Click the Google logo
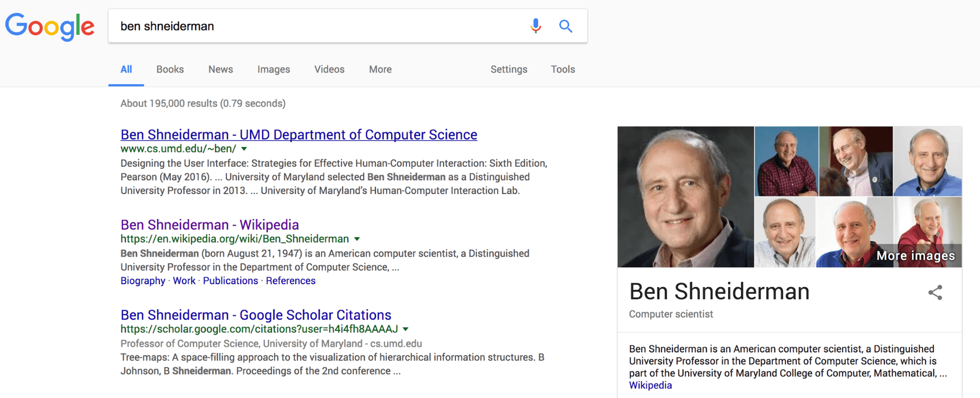The height and width of the screenshot is (398, 980). point(50,26)
